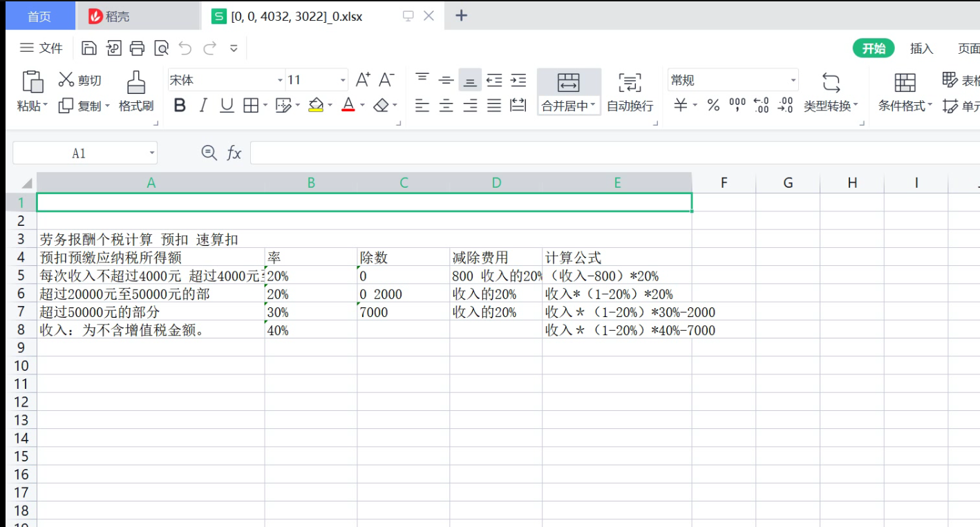Expand the 复制 dropdown arrow
This screenshot has width=980, height=527.
107,106
